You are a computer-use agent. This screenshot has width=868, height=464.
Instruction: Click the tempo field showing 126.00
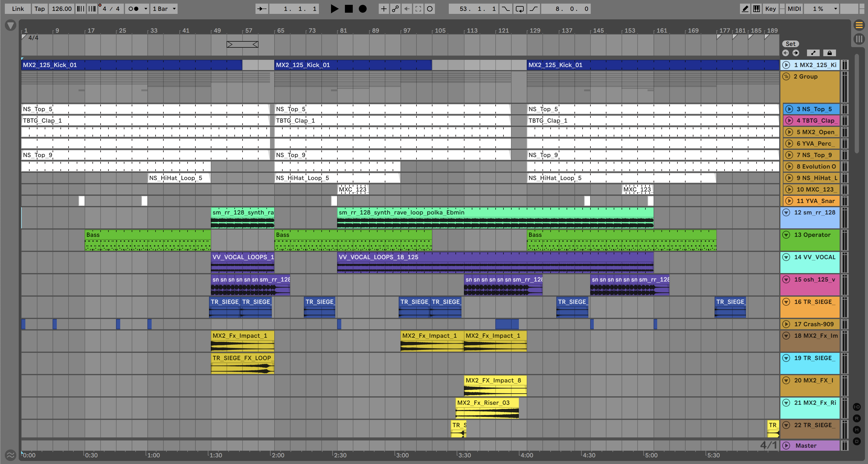(62, 9)
